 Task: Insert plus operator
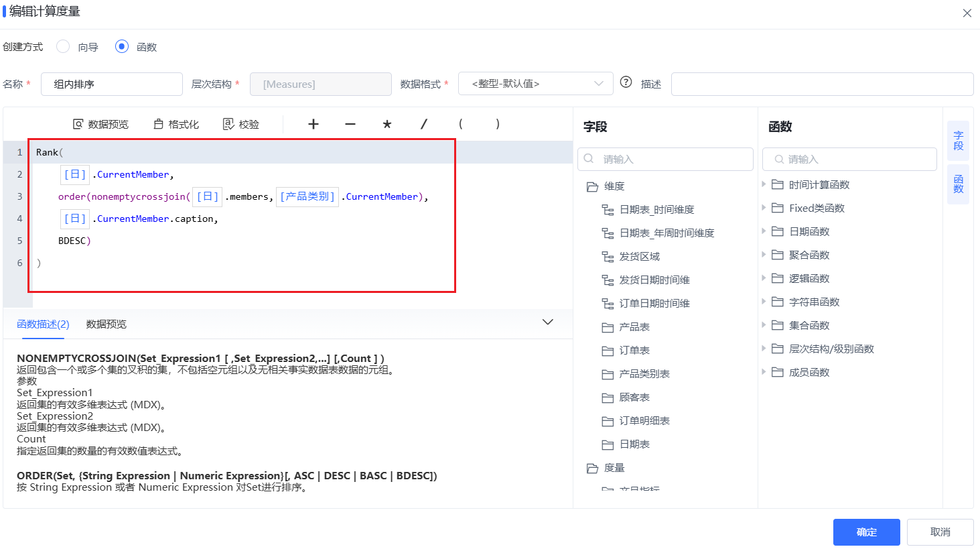click(x=313, y=124)
